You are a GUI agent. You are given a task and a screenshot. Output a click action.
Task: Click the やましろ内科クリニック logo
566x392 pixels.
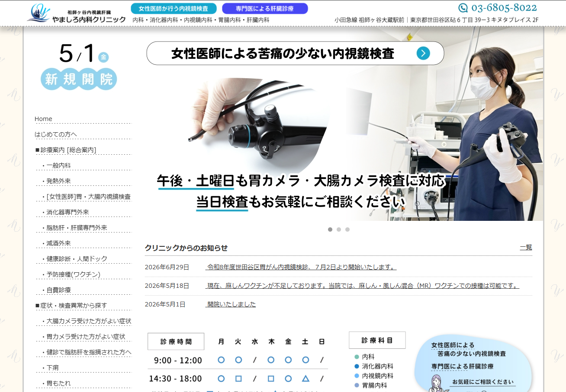[x=76, y=13]
